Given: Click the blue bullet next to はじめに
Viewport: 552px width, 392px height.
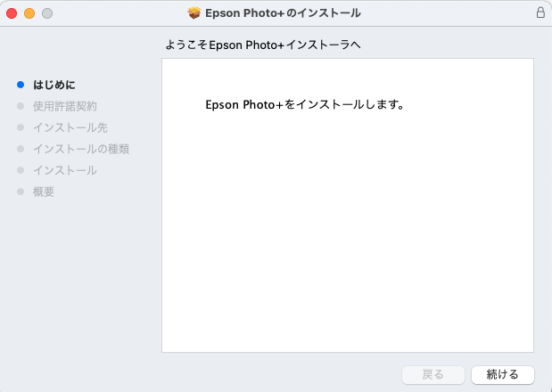Looking at the screenshot, I should click(x=21, y=85).
